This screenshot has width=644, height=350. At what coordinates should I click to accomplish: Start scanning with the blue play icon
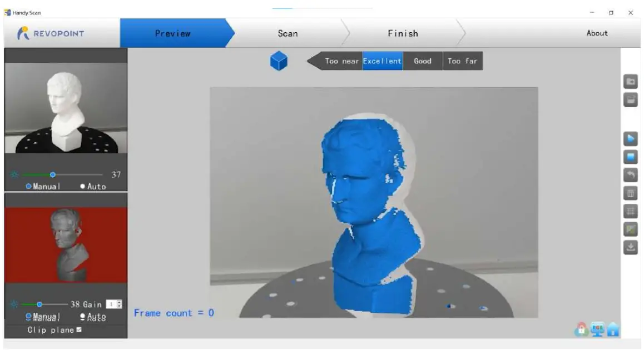[x=631, y=138]
